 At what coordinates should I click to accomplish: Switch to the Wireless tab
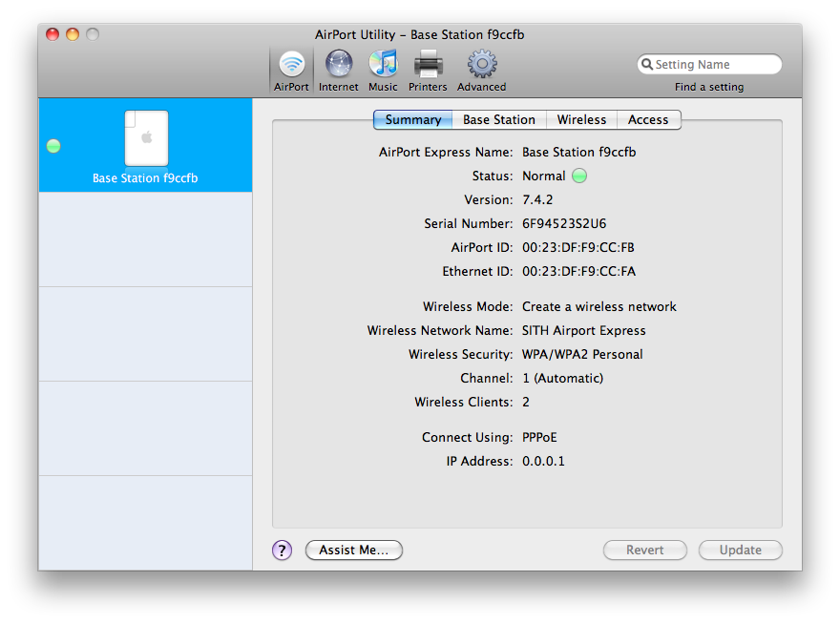click(x=581, y=119)
